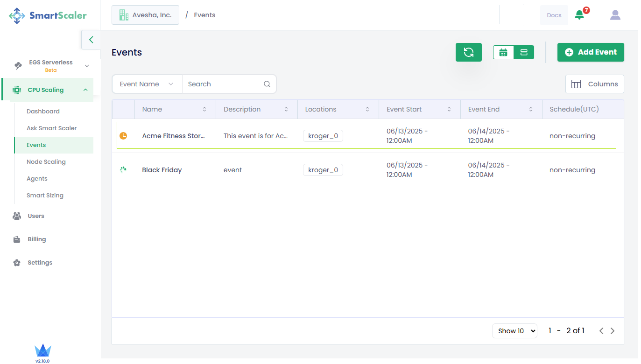The height and width of the screenshot is (364, 641).
Task: Click the orange clock status icon
Action: click(x=123, y=136)
